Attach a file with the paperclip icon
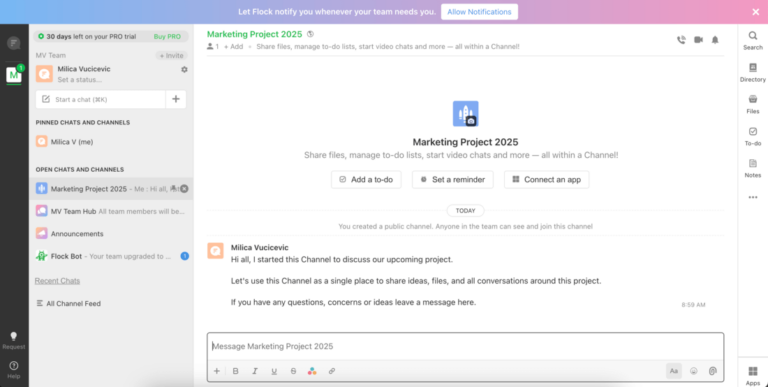 click(713, 371)
